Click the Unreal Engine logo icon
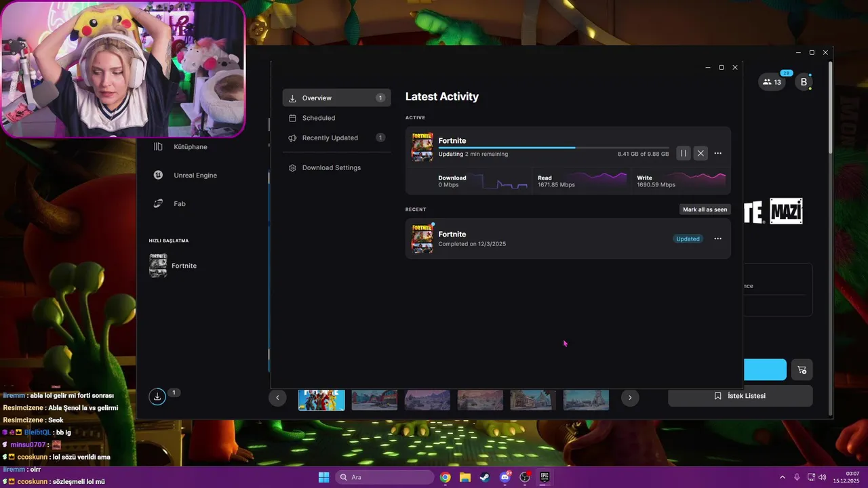868x488 pixels. (158, 175)
